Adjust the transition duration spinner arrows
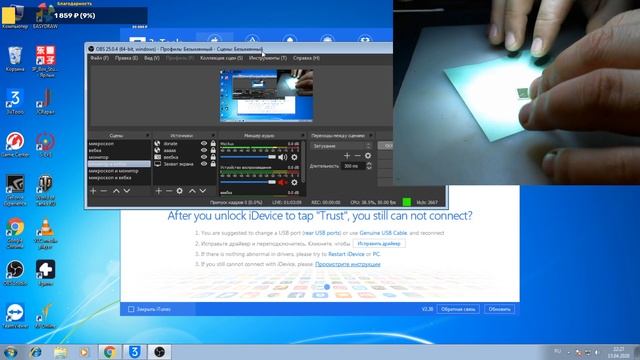This screenshot has height=360, width=640. [369, 166]
